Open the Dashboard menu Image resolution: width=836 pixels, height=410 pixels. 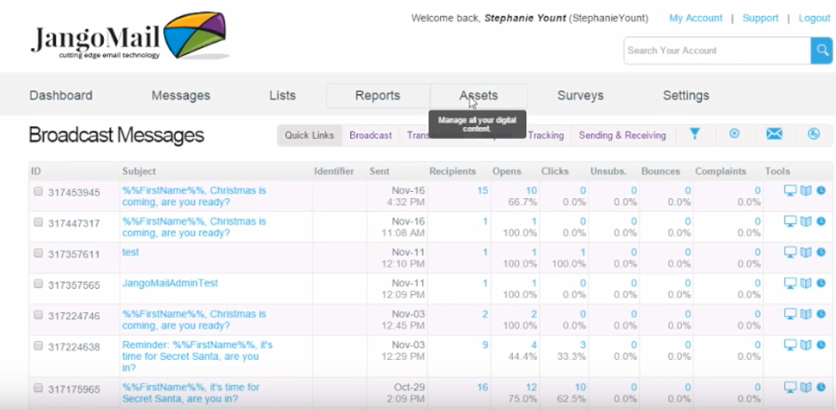[61, 95]
